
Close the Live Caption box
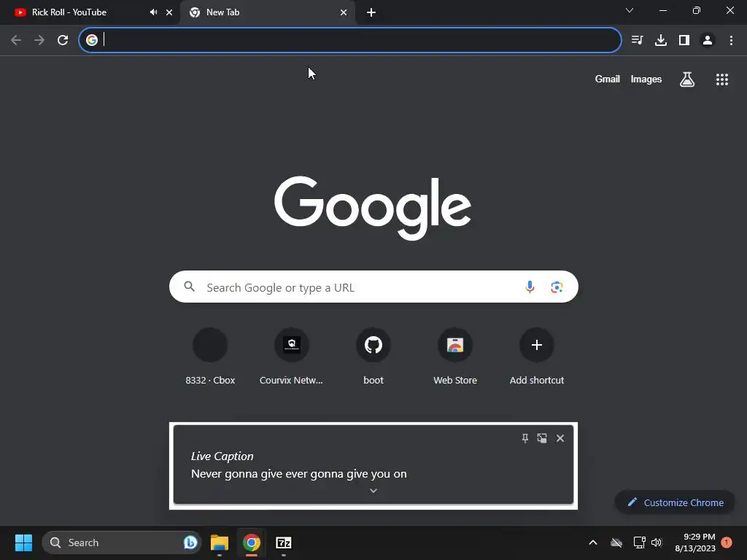tap(560, 438)
